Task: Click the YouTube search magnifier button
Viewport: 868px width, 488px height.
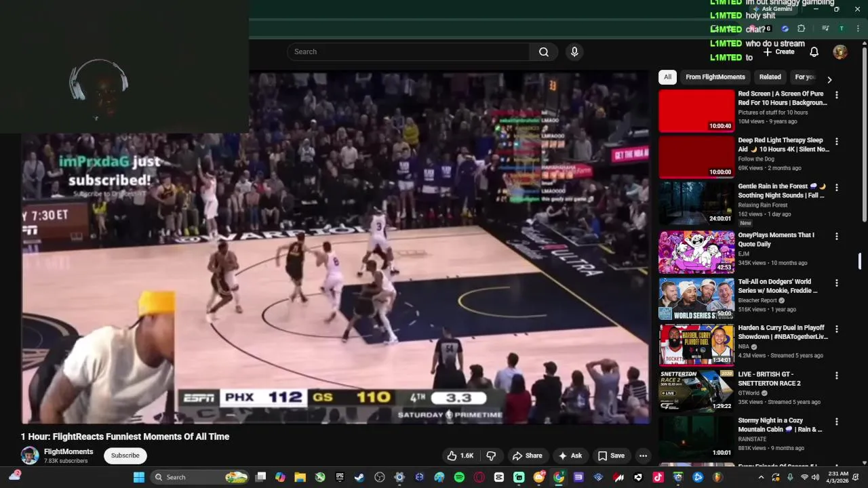Action: tap(544, 52)
